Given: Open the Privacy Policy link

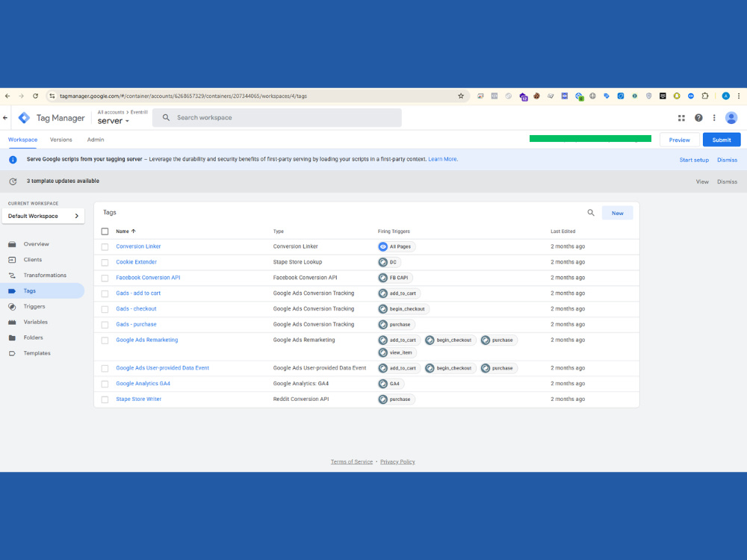Looking at the screenshot, I should pyautogui.click(x=397, y=462).
